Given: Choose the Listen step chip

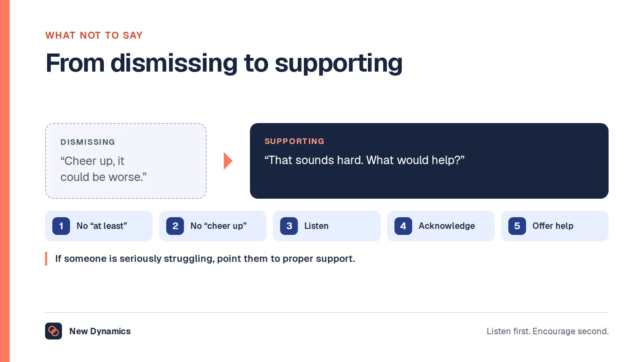Looking at the screenshot, I should [x=327, y=226].
